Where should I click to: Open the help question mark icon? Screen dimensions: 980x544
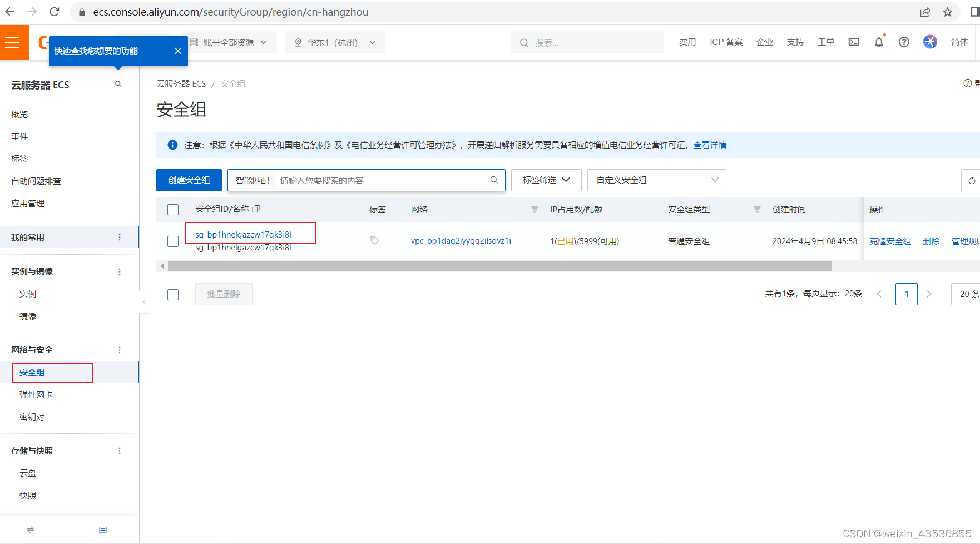click(x=904, y=42)
